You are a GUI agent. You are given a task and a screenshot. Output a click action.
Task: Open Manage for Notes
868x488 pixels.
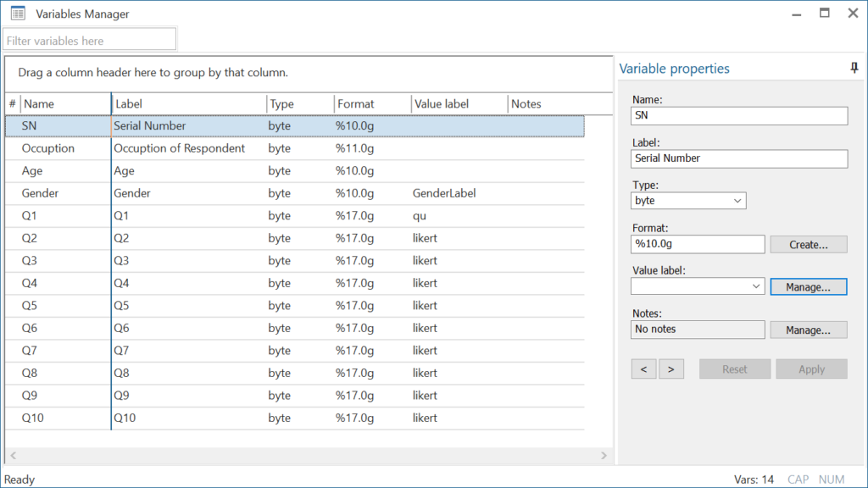point(808,330)
